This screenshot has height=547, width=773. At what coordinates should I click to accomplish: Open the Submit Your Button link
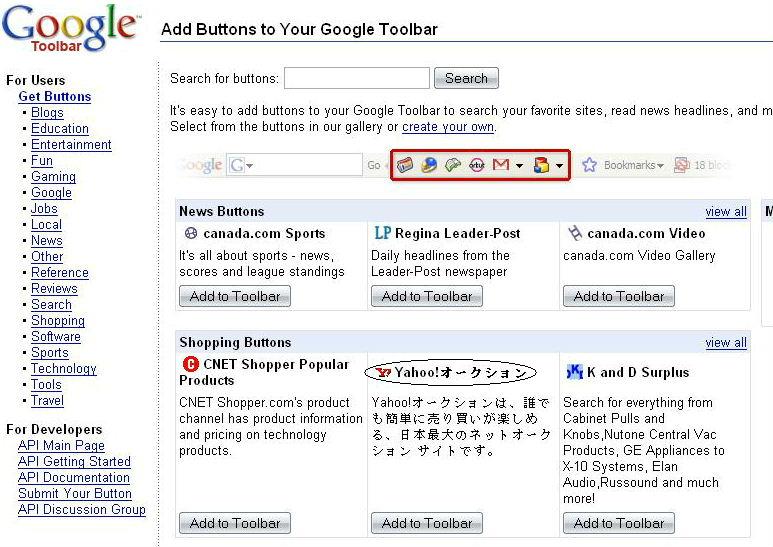[75, 494]
